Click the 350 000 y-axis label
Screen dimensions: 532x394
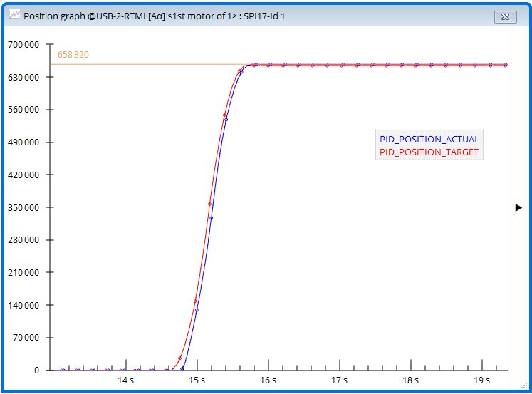24,208
